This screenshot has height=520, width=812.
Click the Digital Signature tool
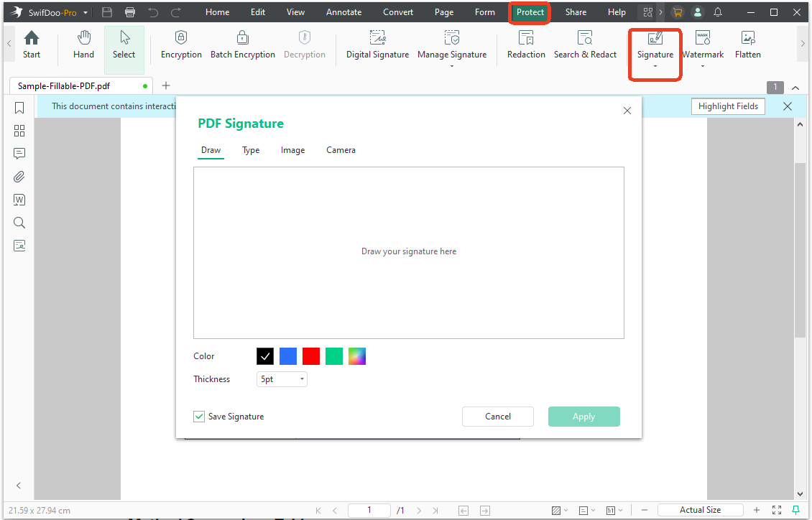pos(377,45)
